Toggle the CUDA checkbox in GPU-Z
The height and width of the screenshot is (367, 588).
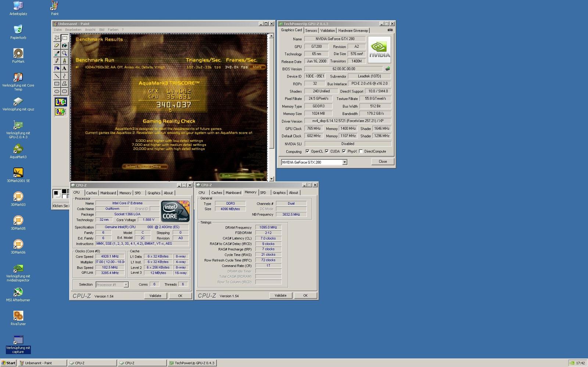pos(326,151)
